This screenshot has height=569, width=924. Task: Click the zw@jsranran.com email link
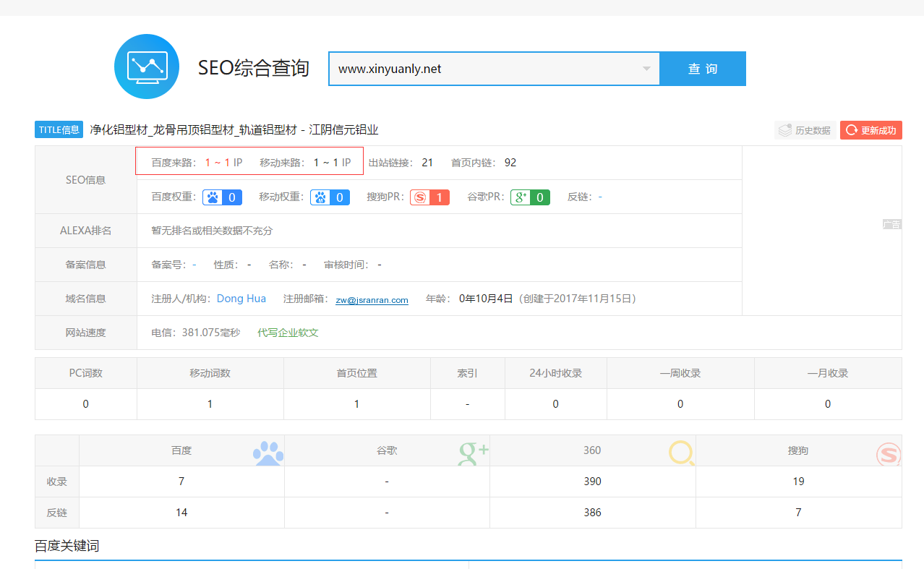click(x=372, y=300)
